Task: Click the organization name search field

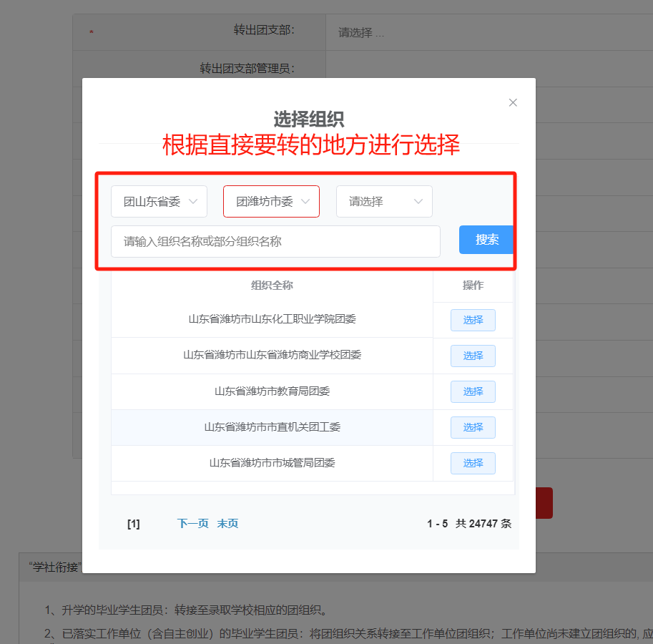Action: coord(275,242)
